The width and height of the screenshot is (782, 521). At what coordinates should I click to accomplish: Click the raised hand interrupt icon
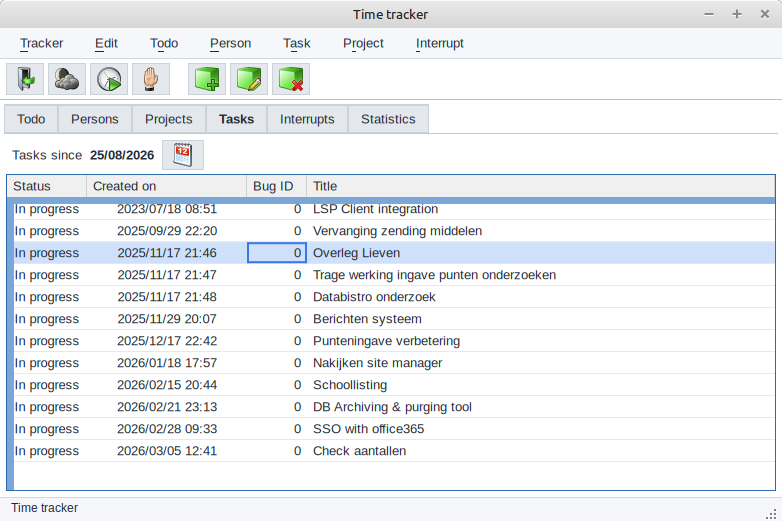pos(151,79)
